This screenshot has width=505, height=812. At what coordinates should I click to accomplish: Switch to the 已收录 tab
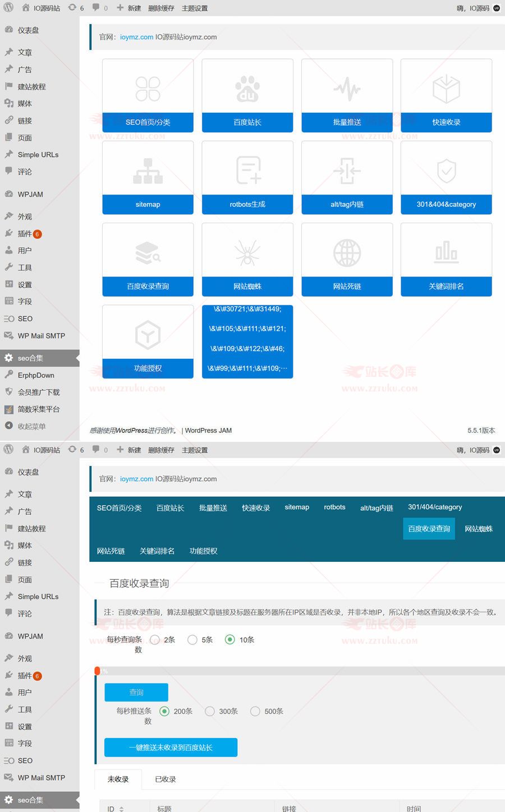[x=166, y=779]
